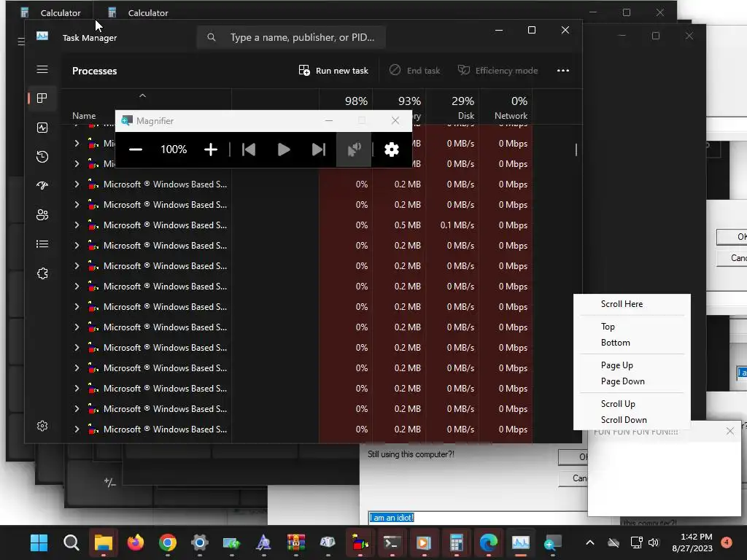Screen dimensions: 747x560
Task: Open the Task Manager navigation hamburger menu
Action: click(42, 69)
